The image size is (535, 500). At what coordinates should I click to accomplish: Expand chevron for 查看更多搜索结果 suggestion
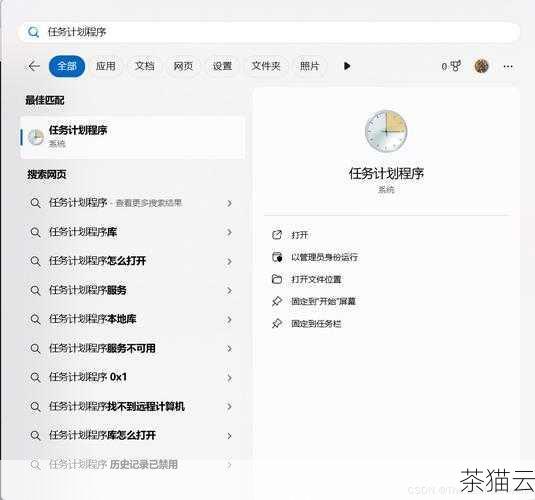tap(229, 203)
